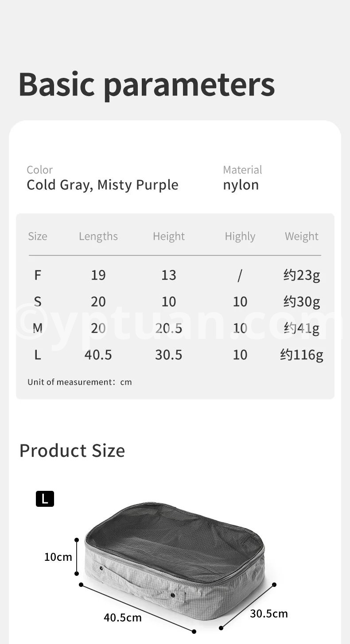Screen dimensions: 350x644
Task: Click the black L size badge
Action: pyautogui.click(x=45, y=499)
